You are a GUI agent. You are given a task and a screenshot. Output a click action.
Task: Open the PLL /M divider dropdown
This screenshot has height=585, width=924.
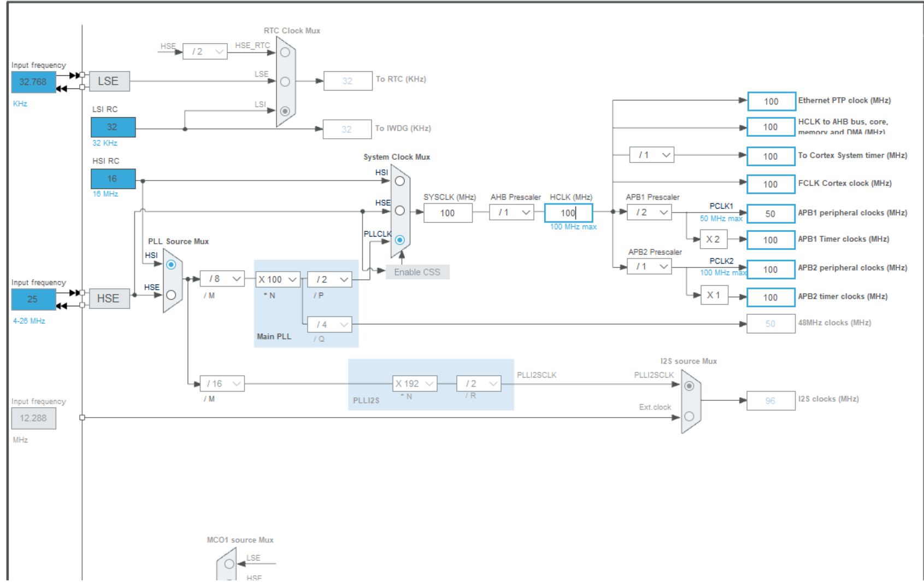pos(222,279)
